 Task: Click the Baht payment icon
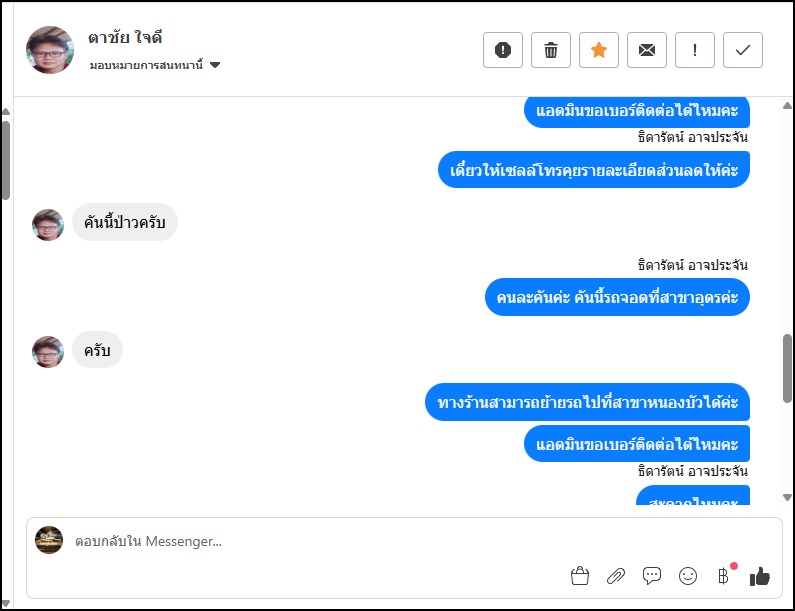(723, 575)
